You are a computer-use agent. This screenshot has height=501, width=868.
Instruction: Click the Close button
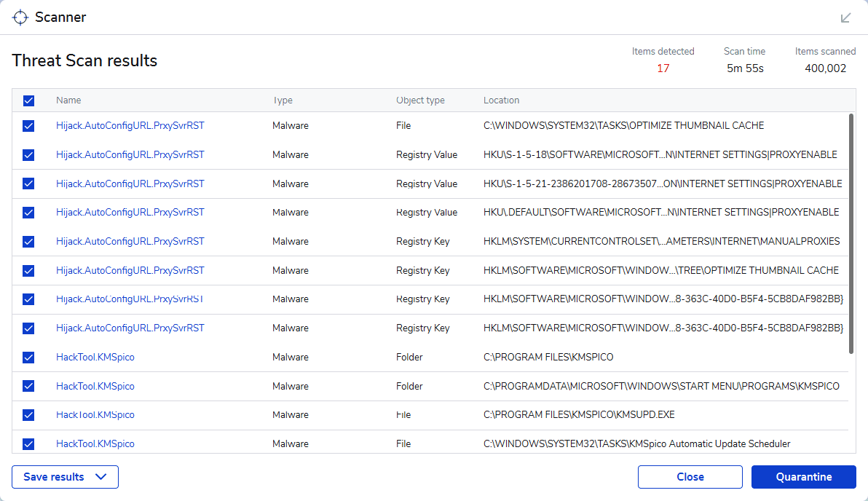[690, 477]
